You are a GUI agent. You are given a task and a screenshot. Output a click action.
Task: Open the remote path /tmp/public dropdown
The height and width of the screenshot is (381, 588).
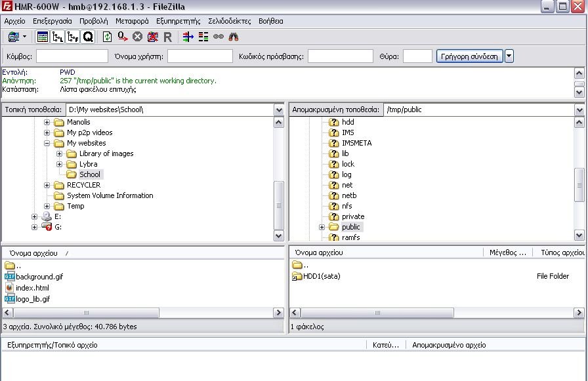(x=579, y=110)
